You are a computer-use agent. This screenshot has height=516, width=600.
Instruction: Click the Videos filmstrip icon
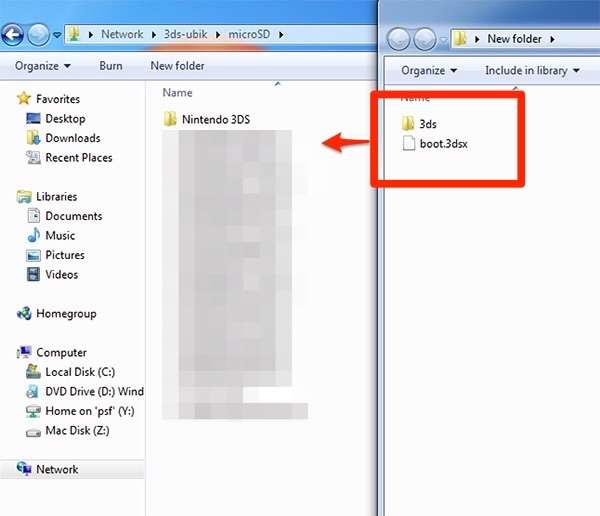pyautogui.click(x=33, y=274)
